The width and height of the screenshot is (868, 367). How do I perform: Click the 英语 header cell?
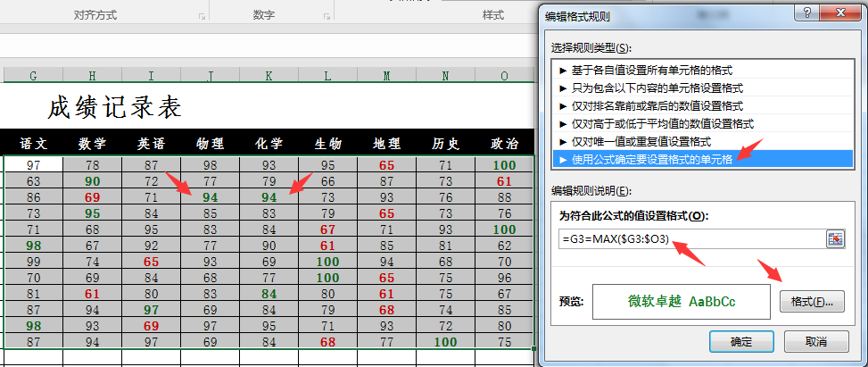pyautogui.click(x=151, y=144)
